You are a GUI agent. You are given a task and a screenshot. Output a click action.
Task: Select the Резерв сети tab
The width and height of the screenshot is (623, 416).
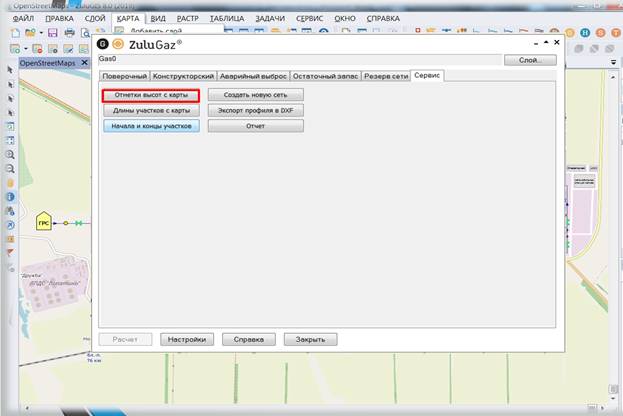tap(385, 76)
